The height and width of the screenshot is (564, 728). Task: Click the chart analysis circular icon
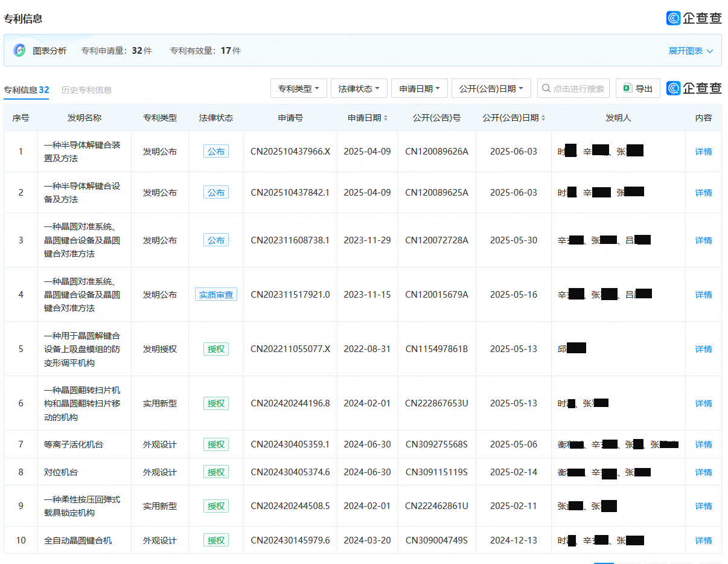(19, 51)
